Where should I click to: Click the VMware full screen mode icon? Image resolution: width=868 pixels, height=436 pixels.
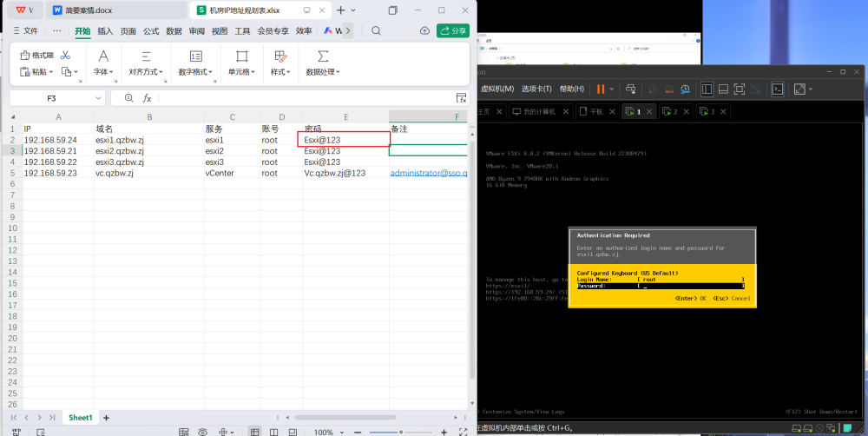tap(740, 89)
